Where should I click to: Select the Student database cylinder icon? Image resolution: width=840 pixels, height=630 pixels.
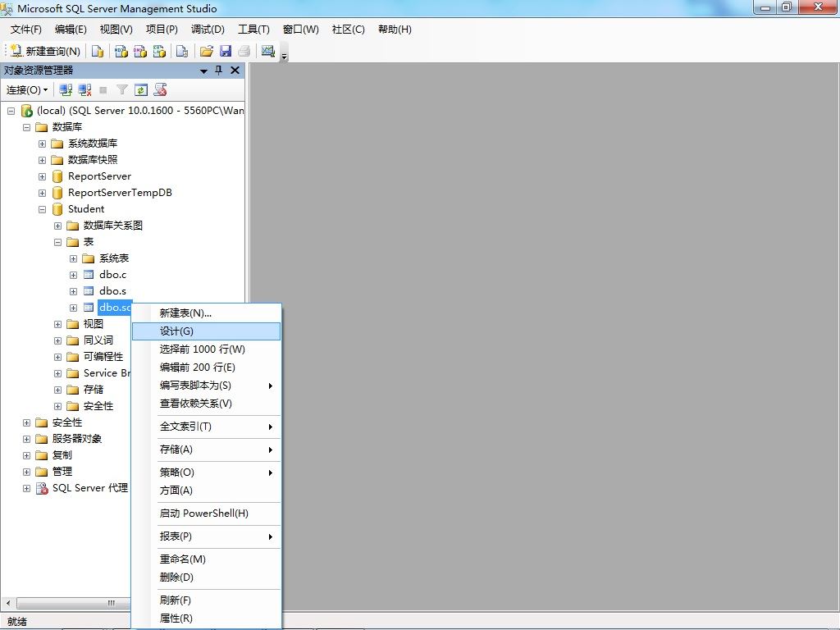pyautogui.click(x=57, y=209)
